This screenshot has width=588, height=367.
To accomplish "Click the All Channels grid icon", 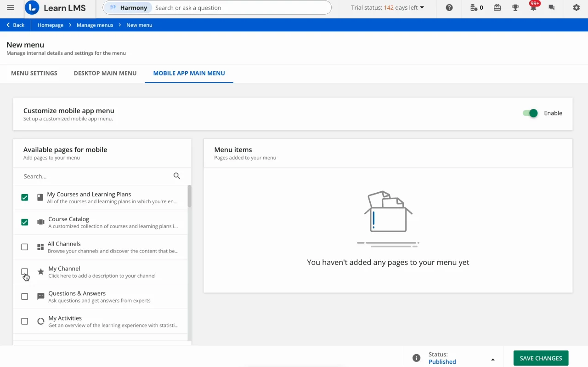I will (x=40, y=247).
